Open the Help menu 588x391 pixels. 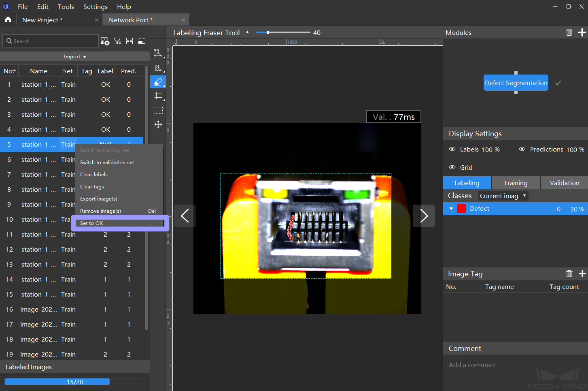point(124,6)
